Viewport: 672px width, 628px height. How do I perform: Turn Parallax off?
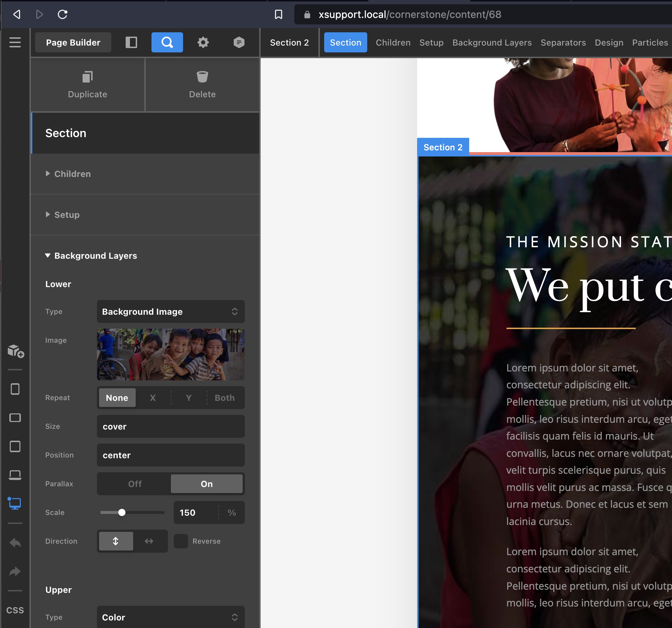135,484
